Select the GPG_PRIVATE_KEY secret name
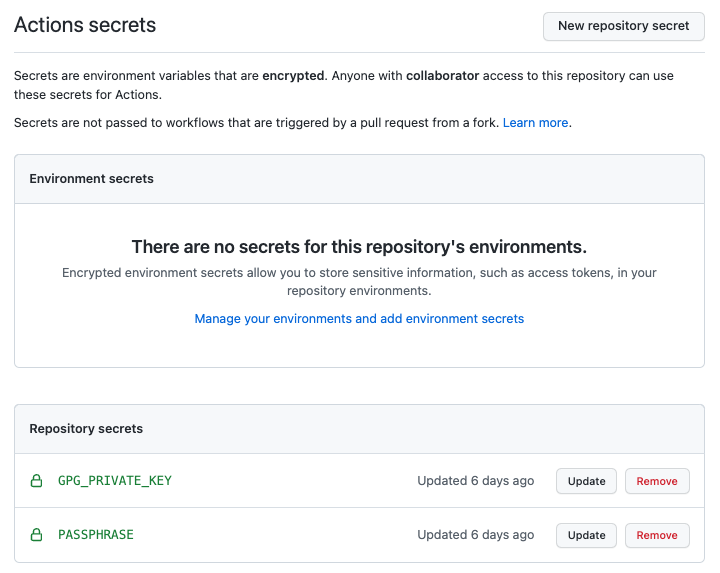 [115, 481]
